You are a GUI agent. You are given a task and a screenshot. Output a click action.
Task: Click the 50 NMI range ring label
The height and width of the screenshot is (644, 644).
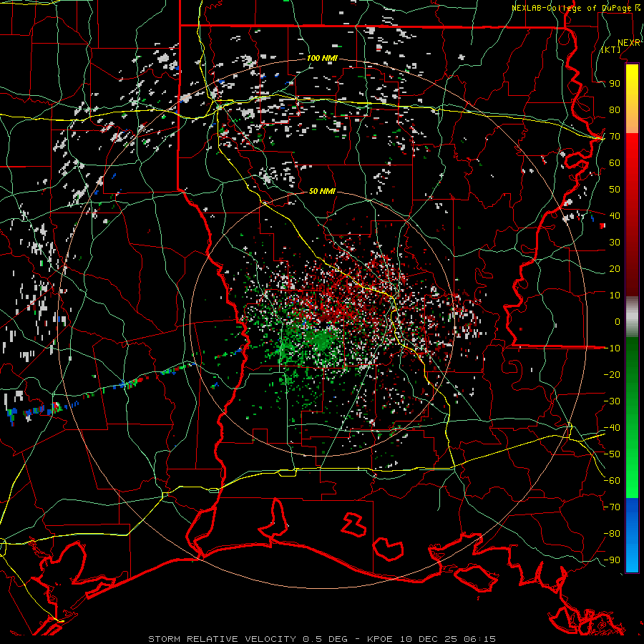tap(322, 191)
